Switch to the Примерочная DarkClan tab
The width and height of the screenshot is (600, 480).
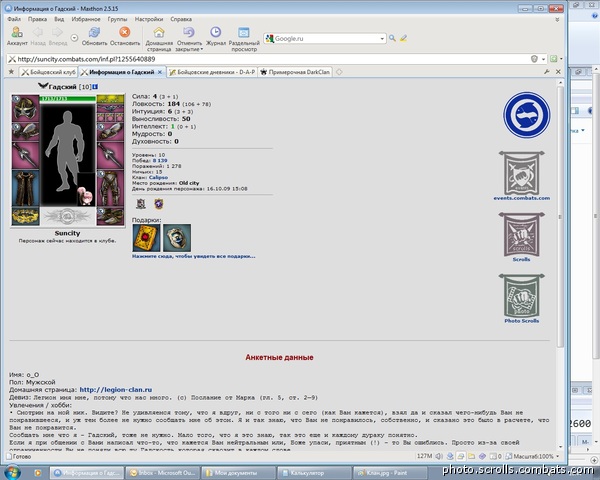click(x=295, y=72)
